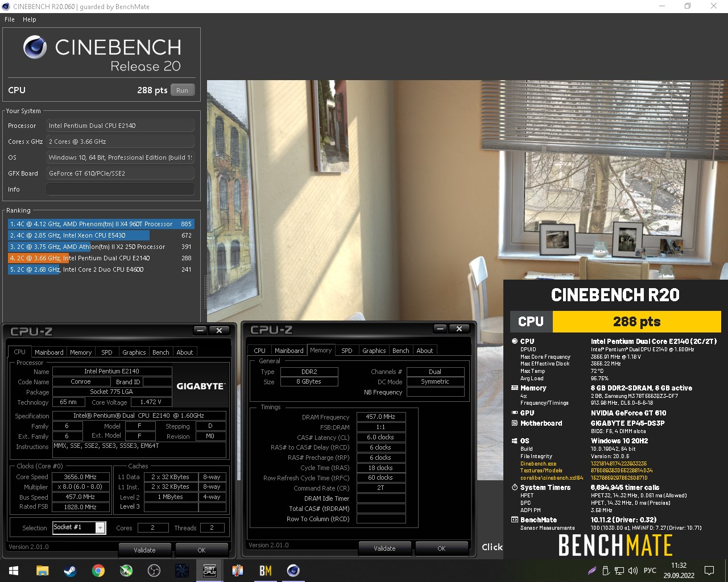Image resolution: width=728 pixels, height=582 pixels.
Task: Open the fan control app in the taskbar
Action: (x=181, y=571)
